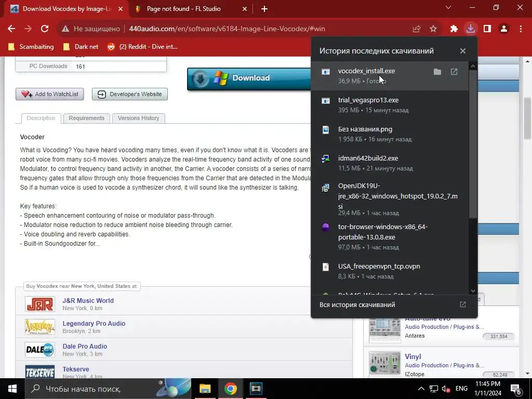Viewport: 532px width, 399px height.
Task: Open File Explorer from taskbar
Action: (x=205, y=389)
